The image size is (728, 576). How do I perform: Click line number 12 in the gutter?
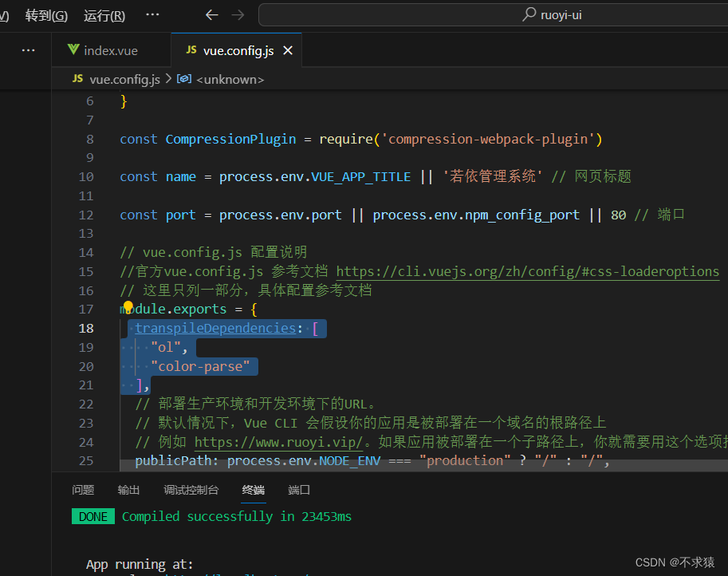86,215
